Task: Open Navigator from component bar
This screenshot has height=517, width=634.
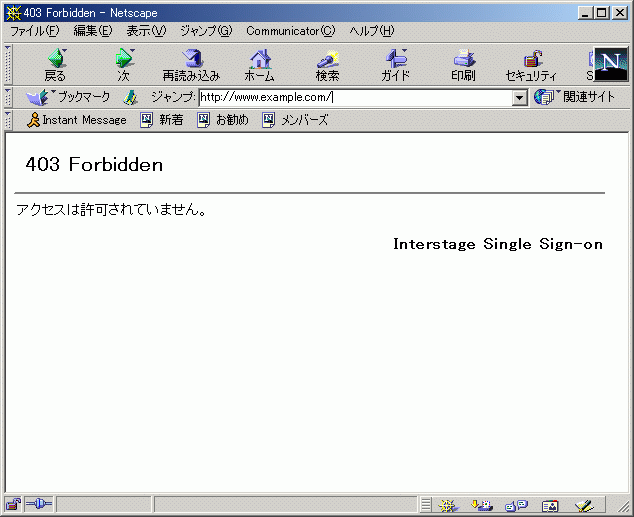Action: (448, 505)
